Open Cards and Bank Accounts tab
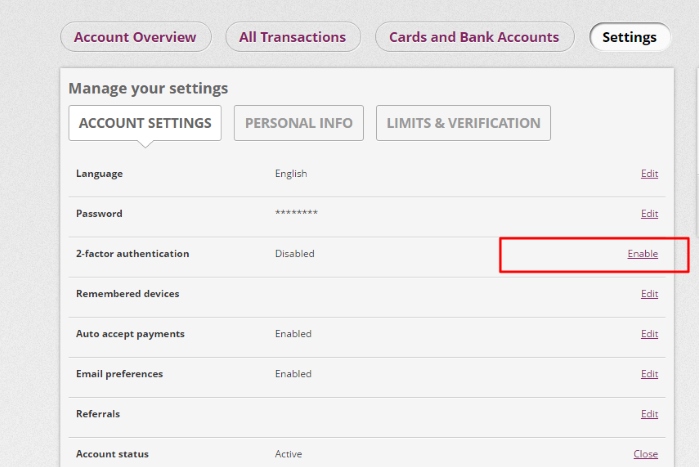Viewport: 699px width, 467px height. [x=474, y=37]
